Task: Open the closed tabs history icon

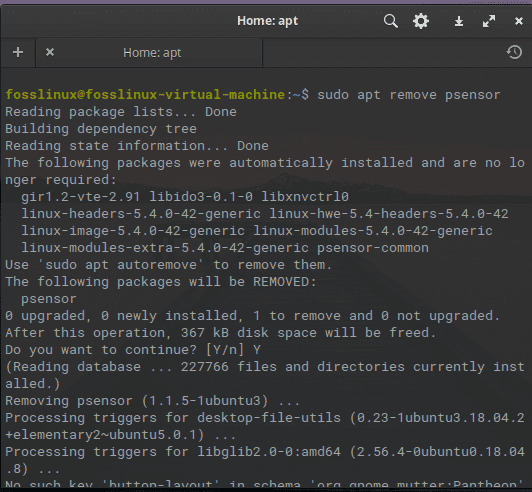Action: click(x=514, y=52)
